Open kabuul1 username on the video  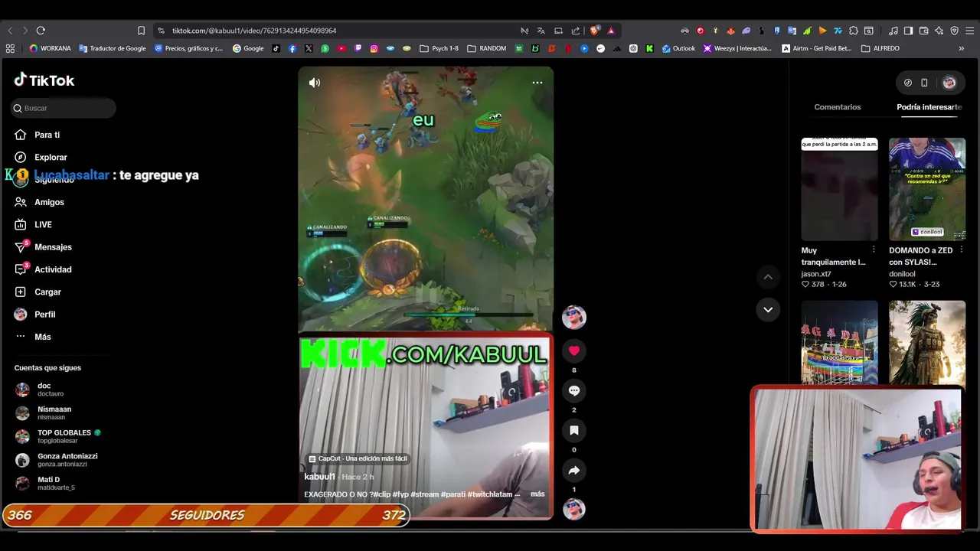tap(319, 477)
